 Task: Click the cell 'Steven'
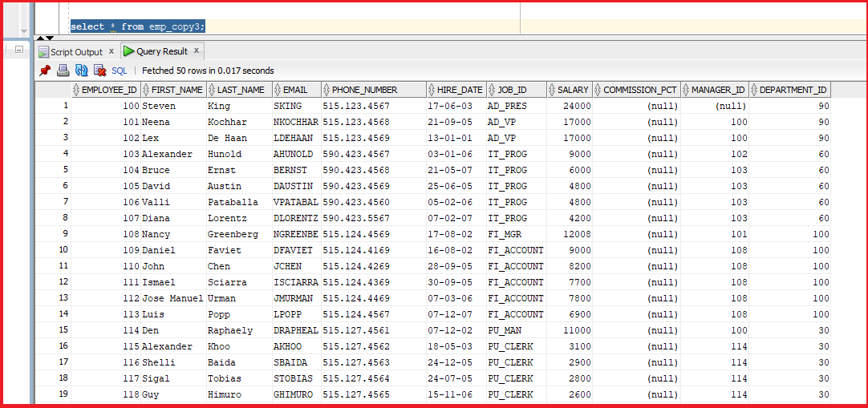click(x=174, y=106)
